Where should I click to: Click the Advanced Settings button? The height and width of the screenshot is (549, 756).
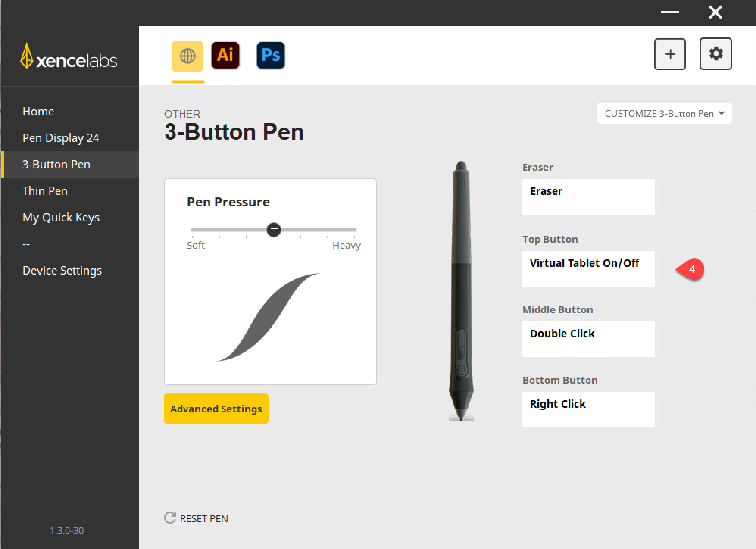pyautogui.click(x=216, y=409)
